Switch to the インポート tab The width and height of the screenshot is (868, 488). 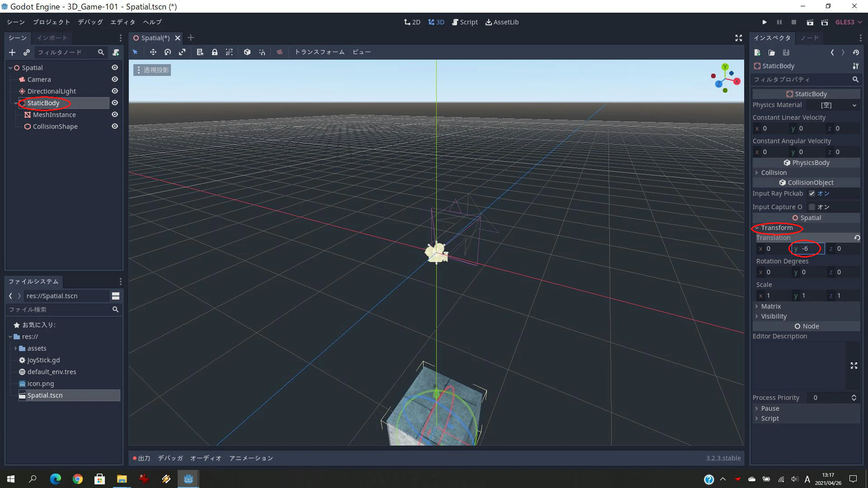tap(52, 38)
